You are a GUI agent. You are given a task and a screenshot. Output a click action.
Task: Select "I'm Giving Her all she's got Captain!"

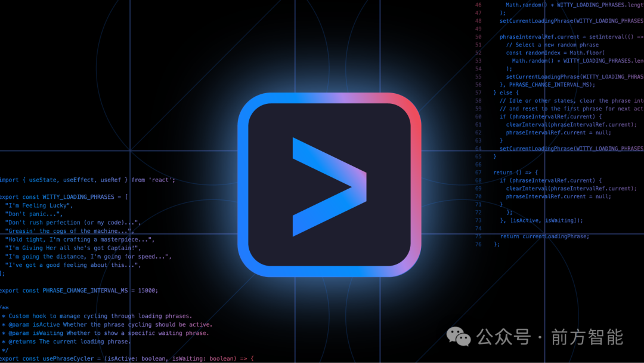coord(73,248)
